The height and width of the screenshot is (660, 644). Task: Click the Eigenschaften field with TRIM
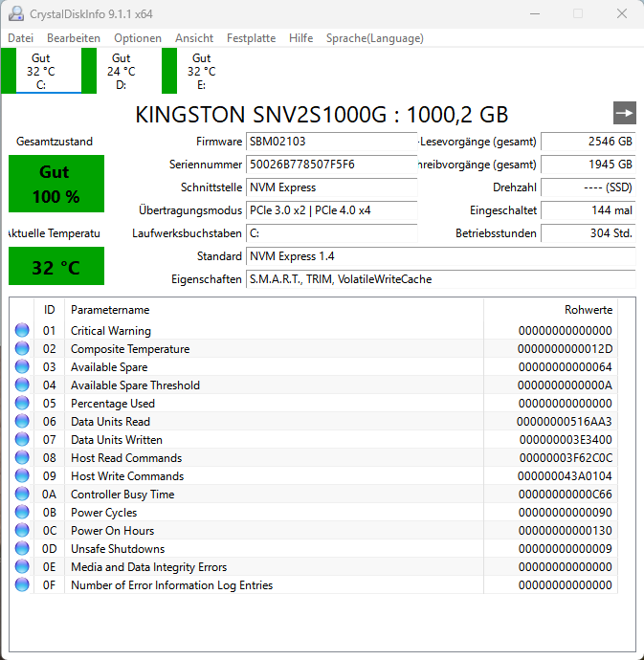(441, 279)
